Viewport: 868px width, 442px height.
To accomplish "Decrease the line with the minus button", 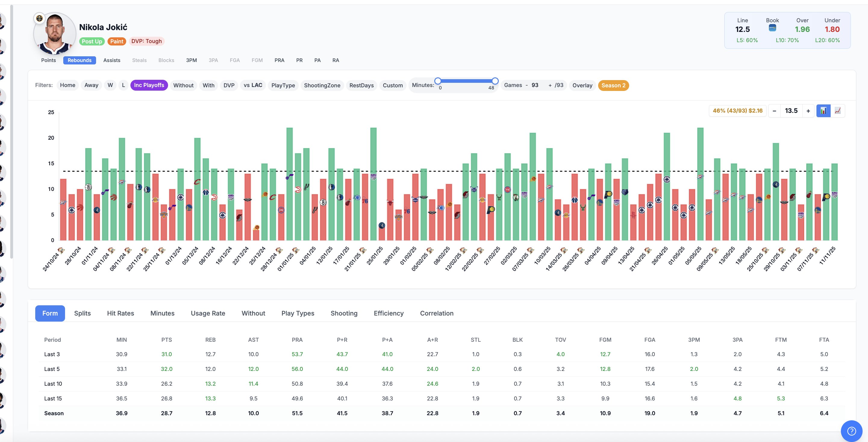I will click(774, 111).
